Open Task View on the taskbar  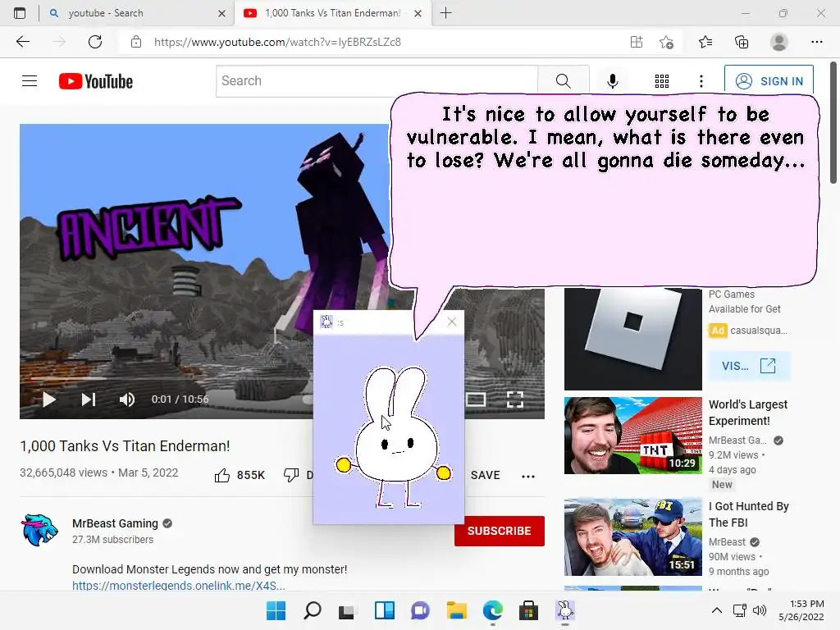[347, 610]
